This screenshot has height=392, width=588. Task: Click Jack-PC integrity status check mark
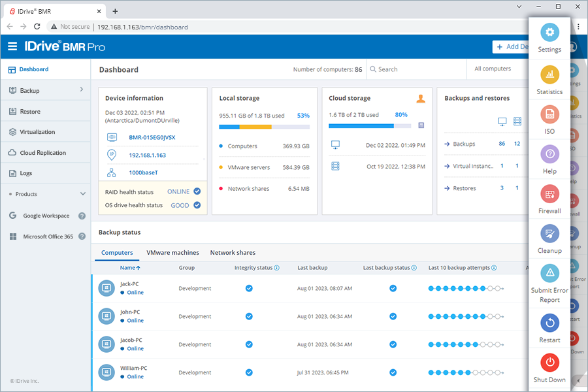click(x=249, y=289)
